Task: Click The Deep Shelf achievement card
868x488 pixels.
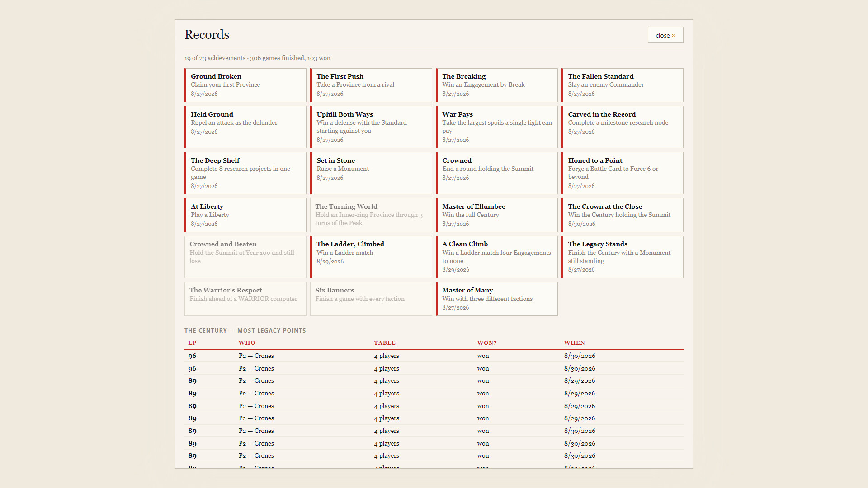Action: (245, 173)
